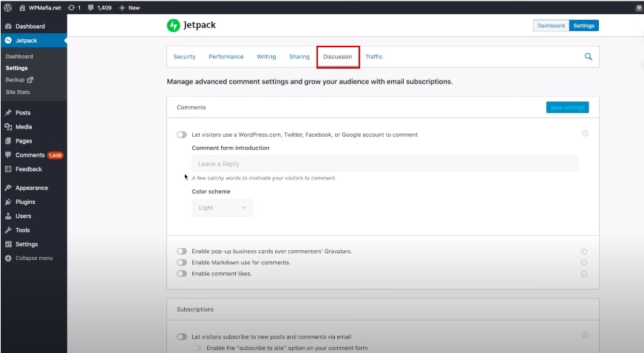Switch to the Sharing tab
The image size is (644, 353).
coord(299,57)
